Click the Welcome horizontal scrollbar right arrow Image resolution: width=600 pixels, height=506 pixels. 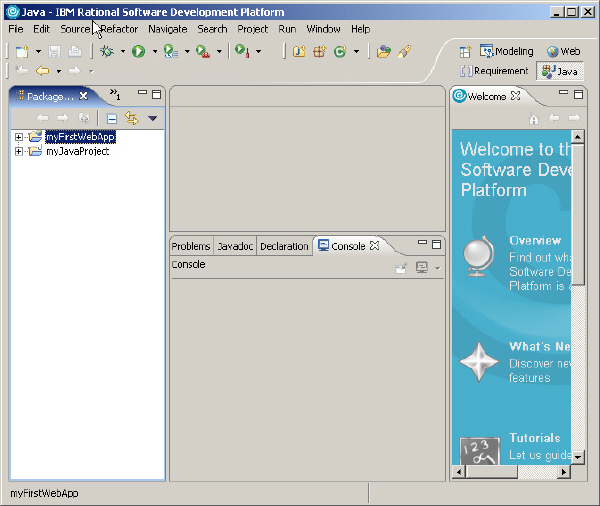[x=563, y=472]
